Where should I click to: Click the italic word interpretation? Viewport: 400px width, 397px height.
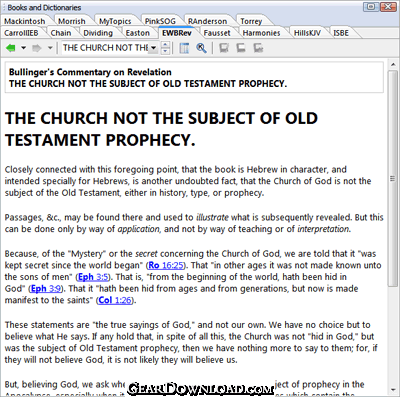pos(323,229)
